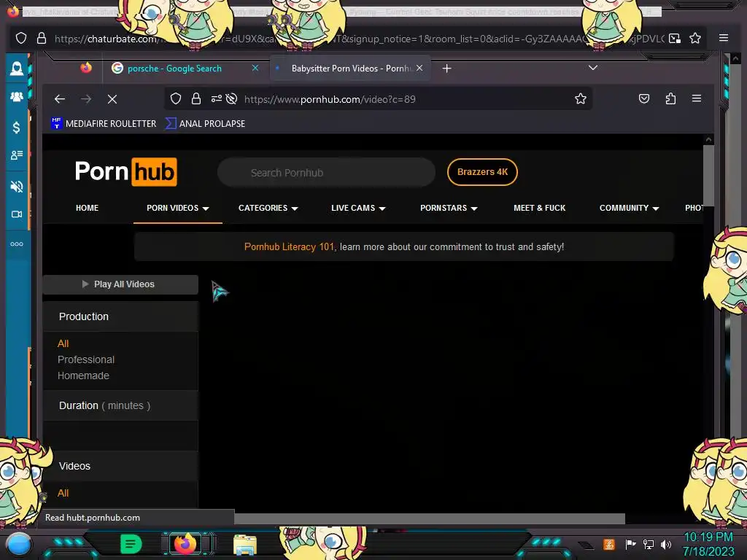The height and width of the screenshot is (560, 747).
Task: Click the greyed forward arrow in inner Firefox
Action: [86, 99]
